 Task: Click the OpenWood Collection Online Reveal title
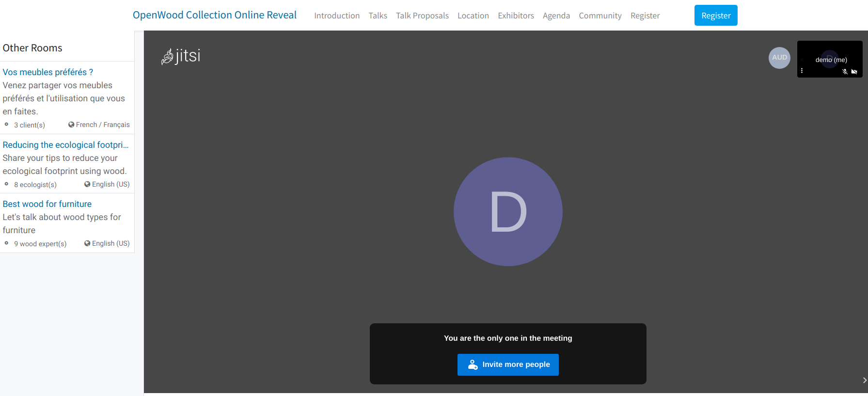click(215, 15)
